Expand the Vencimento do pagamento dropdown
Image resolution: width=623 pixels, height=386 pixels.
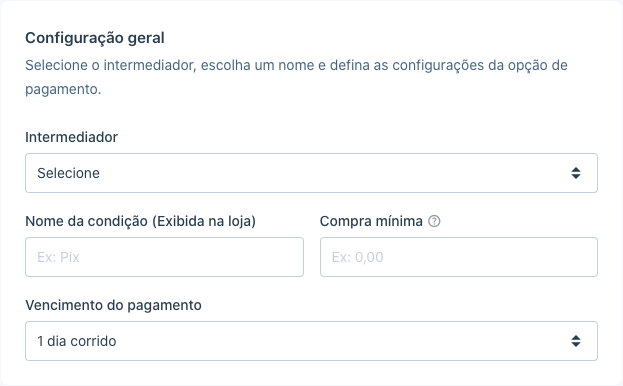tap(312, 341)
